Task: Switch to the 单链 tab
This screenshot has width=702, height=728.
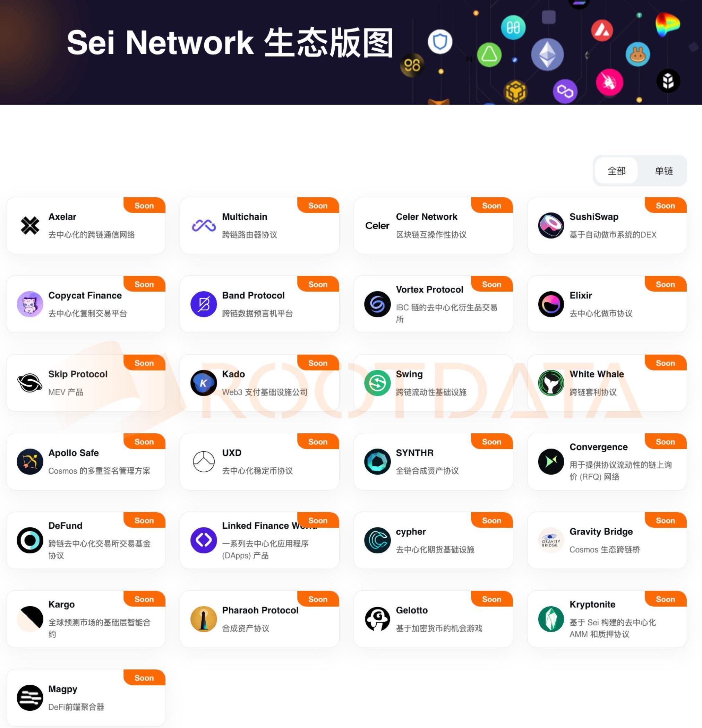Action: click(x=664, y=171)
